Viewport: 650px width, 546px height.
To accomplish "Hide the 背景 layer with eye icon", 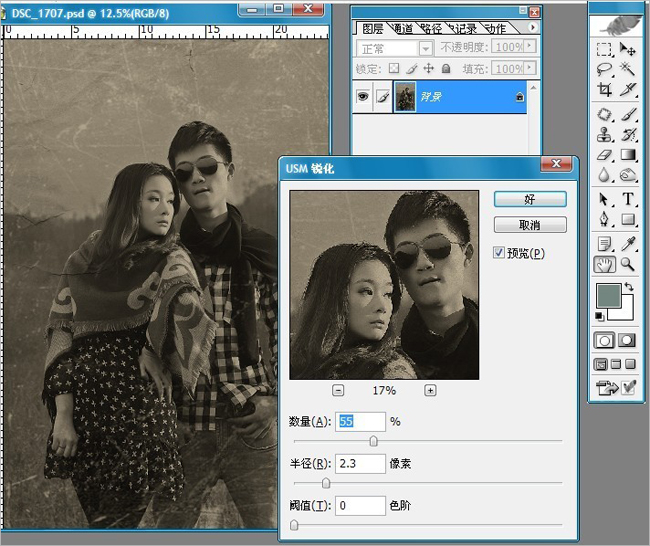I will tap(363, 97).
